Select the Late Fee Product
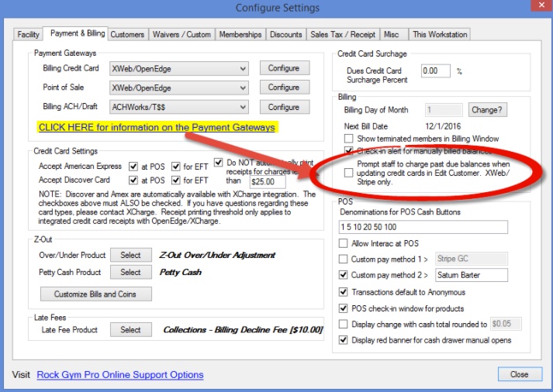 click(131, 330)
